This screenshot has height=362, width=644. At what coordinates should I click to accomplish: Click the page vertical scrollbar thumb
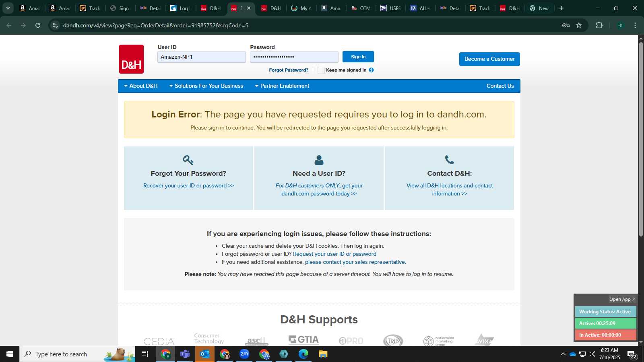(641, 139)
